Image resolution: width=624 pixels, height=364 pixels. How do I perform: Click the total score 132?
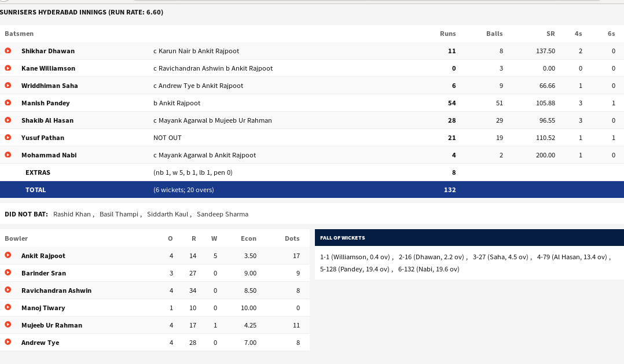click(450, 190)
